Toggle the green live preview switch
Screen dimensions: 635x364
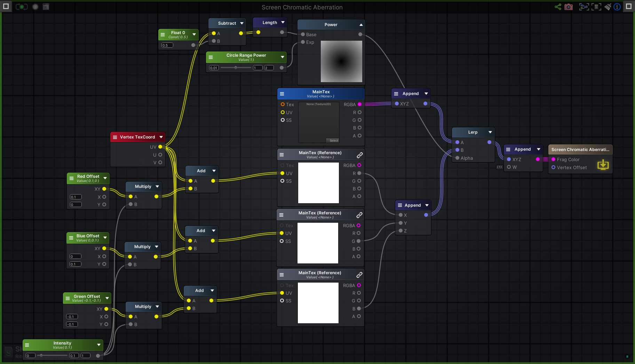pyautogui.click(x=22, y=6)
